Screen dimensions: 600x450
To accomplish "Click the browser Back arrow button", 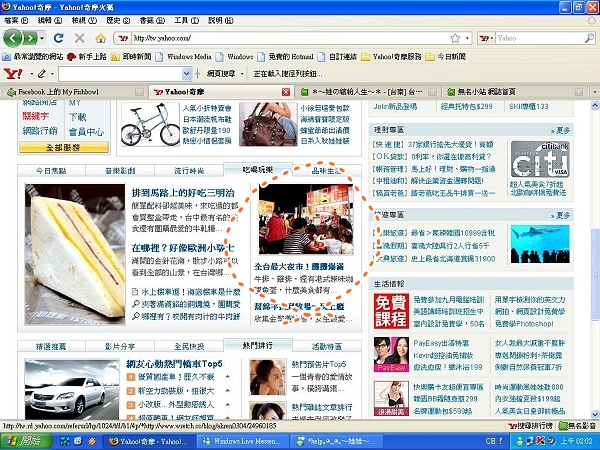I will coord(13,38).
